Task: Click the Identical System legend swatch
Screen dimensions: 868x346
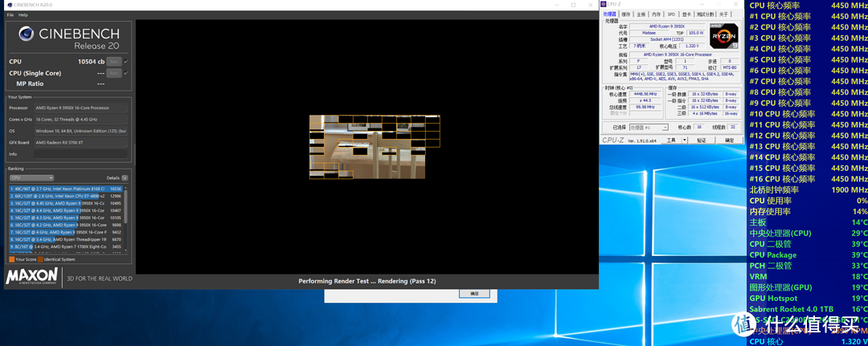Action: pos(40,259)
